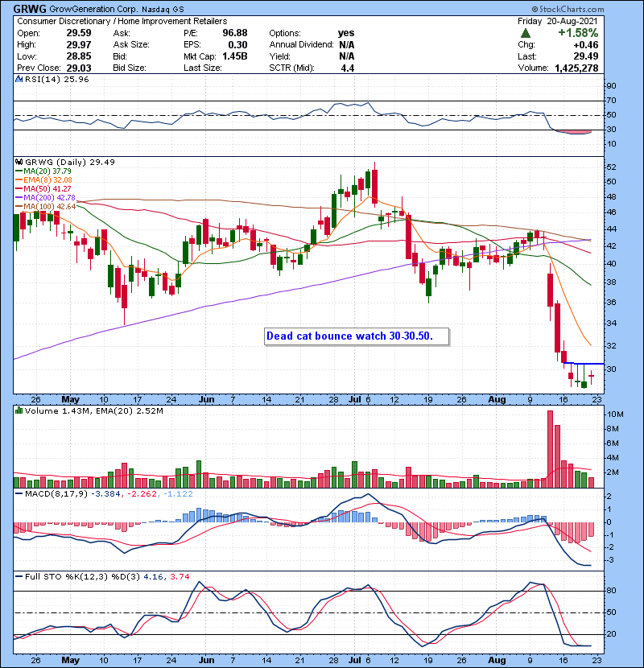Click the orange line swatch before EMA(8)
The width and height of the screenshot is (644, 668).
click(19, 180)
